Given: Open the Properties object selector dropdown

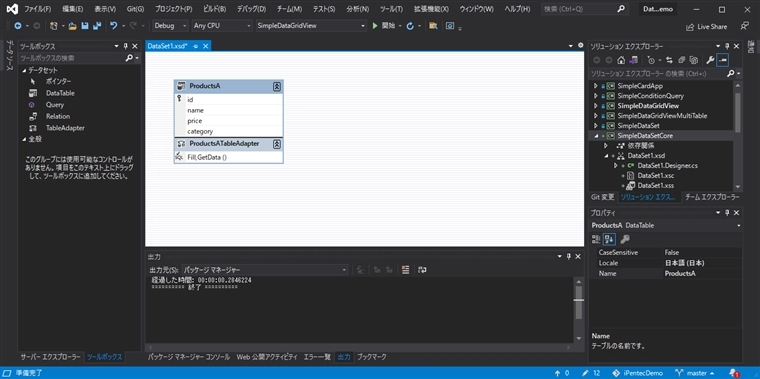Looking at the screenshot, I should point(738,225).
